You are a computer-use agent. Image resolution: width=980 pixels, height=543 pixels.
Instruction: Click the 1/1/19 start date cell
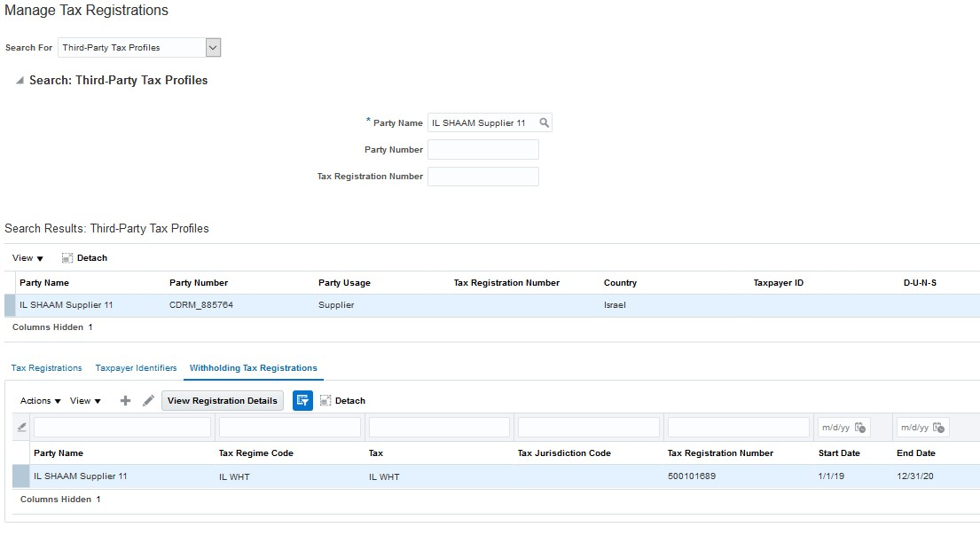[x=831, y=476]
